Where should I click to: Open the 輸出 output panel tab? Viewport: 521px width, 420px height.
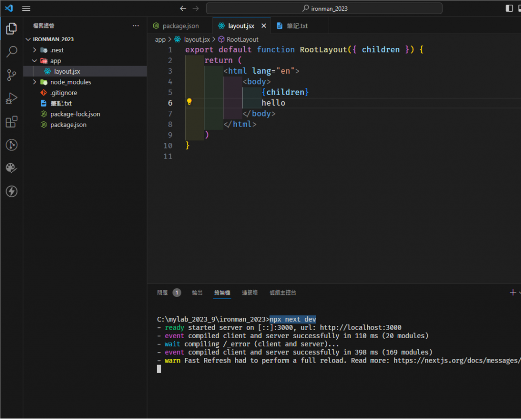(197, 293)
